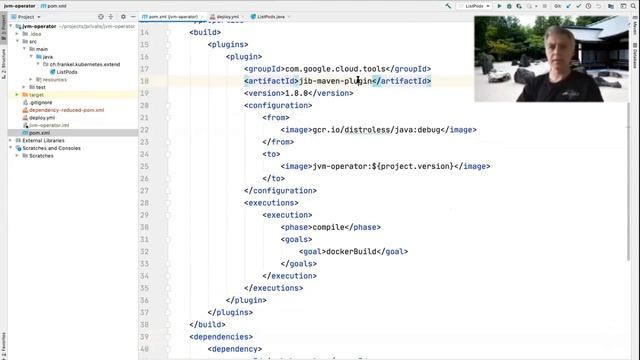This screenshot has width=640, height=360.
Task: Update project with the blue Git arrow
Action: click(569, 6)
